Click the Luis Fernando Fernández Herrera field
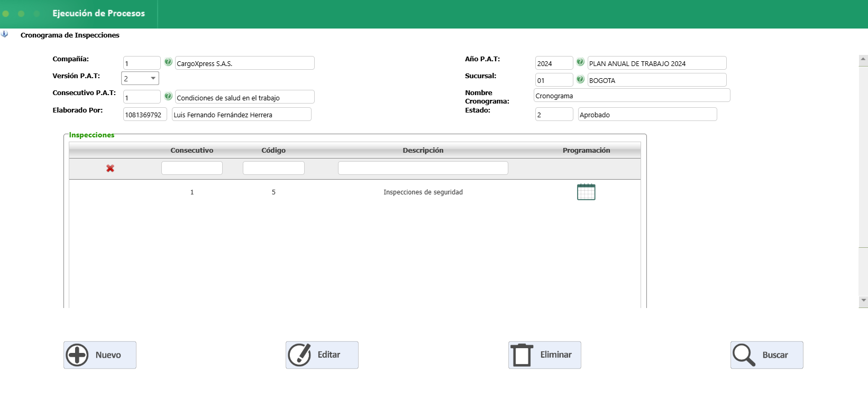This screenshot has width=868, height=401. [x=242, y=114]
